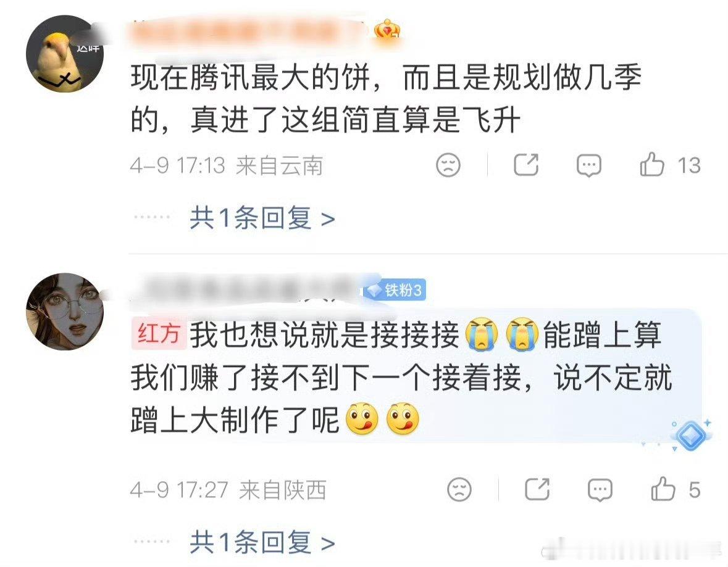This screenshot has height=567, width=728.
Task: Tap first comment text about 腾讯最大的饼
Action: (x=385, y=98)
